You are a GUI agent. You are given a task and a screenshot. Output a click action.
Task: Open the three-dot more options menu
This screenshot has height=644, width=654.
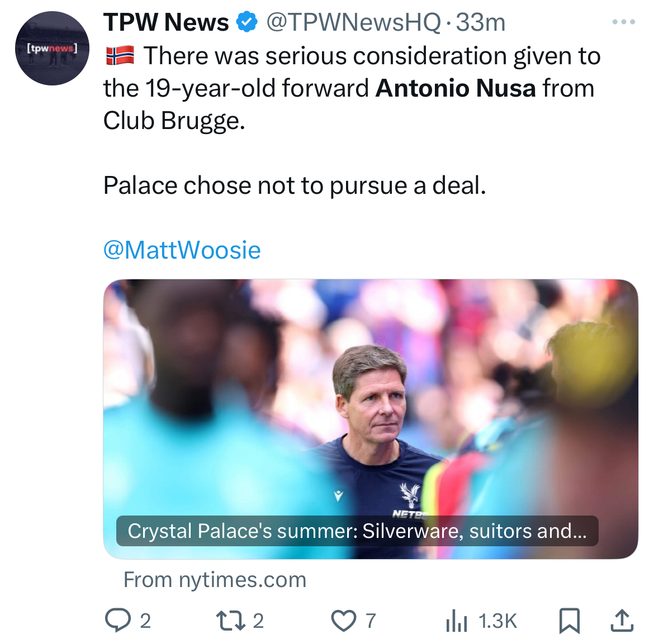point(623,22)
